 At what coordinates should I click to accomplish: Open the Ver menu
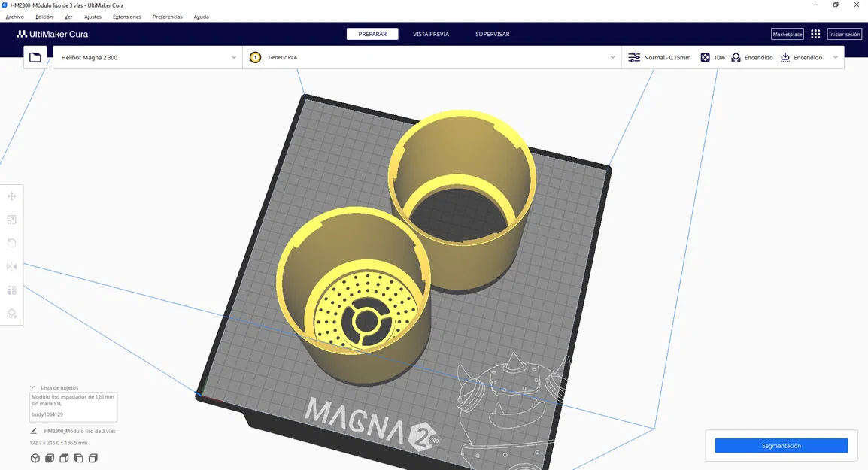[68, 17]
